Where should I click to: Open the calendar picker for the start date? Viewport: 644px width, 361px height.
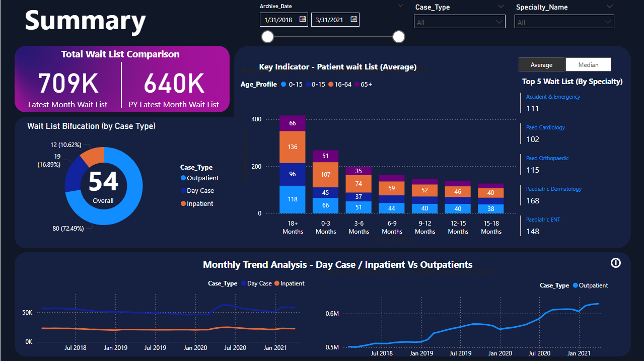303,20
